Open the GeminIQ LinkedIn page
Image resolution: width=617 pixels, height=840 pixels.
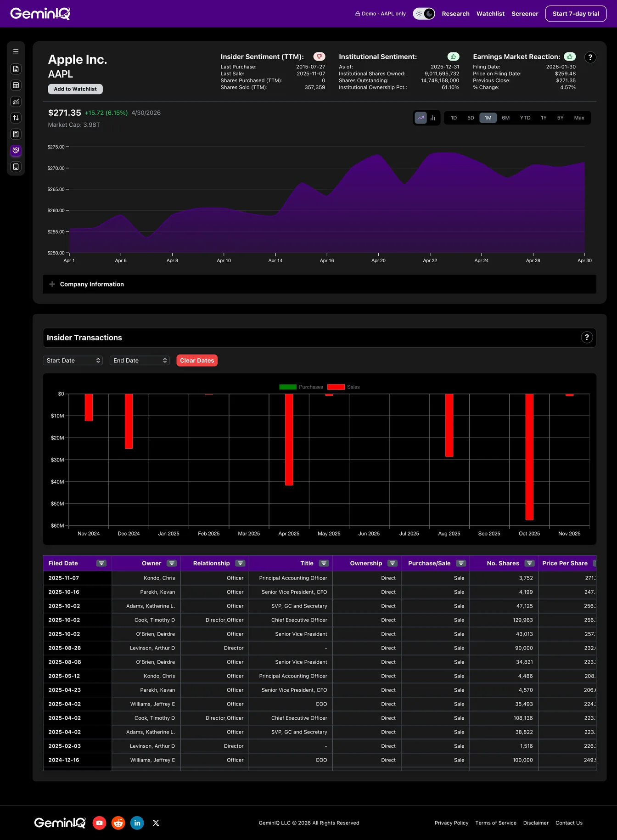click(137, 823)
